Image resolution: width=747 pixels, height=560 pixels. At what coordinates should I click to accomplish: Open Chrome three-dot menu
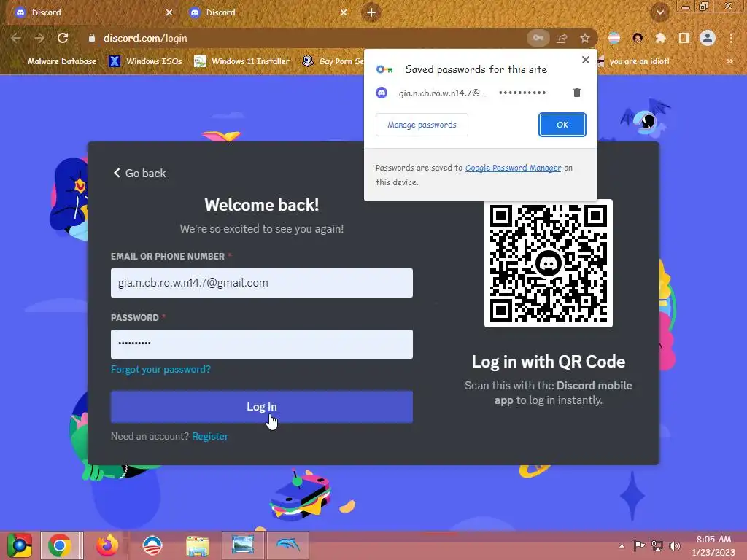[x=731, y=38]
